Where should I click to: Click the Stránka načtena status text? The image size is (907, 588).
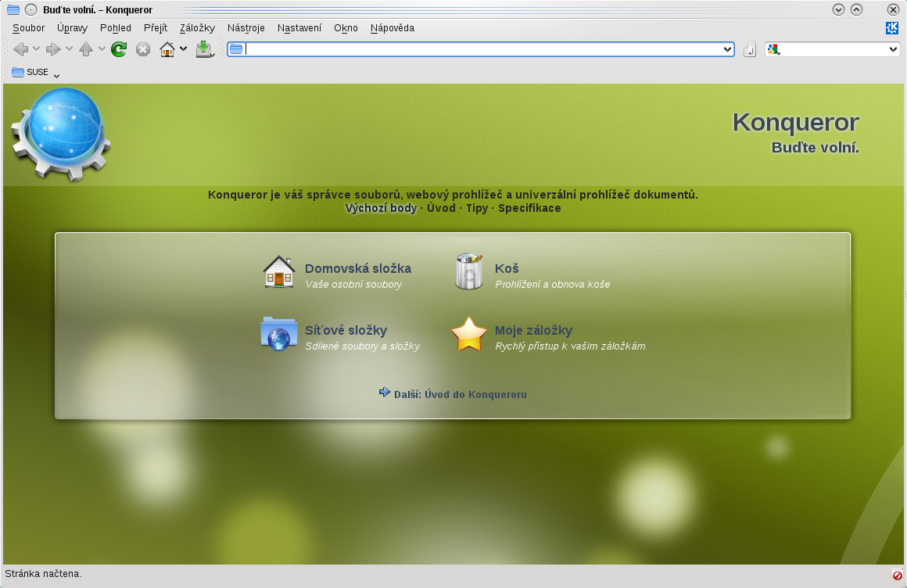(x=43, y=574)
